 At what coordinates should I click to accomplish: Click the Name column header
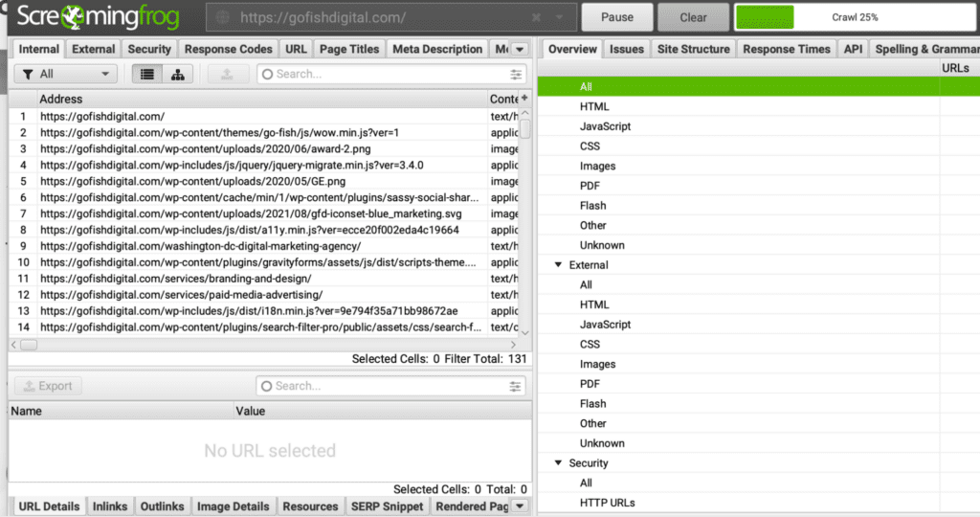tap(122, 412)
